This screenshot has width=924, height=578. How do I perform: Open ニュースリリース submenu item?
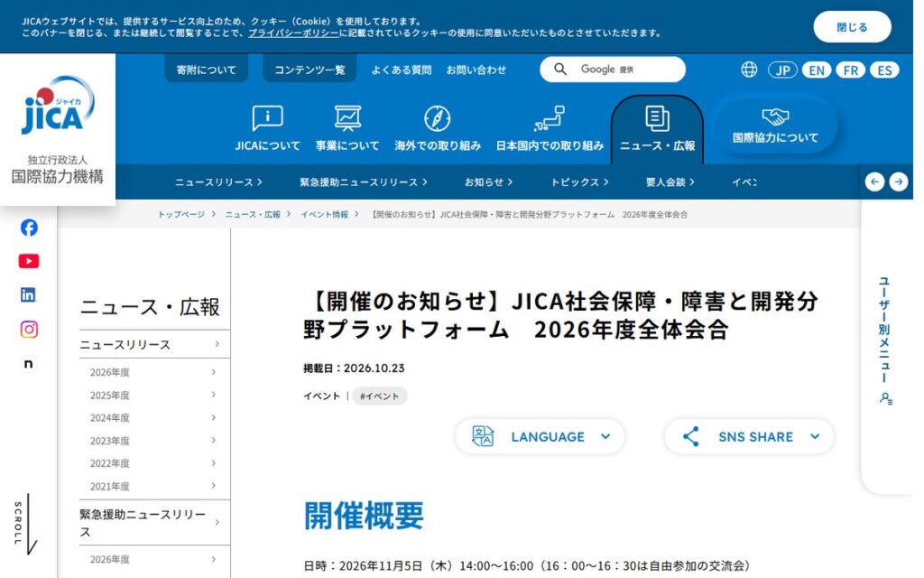tap(218, 182)
